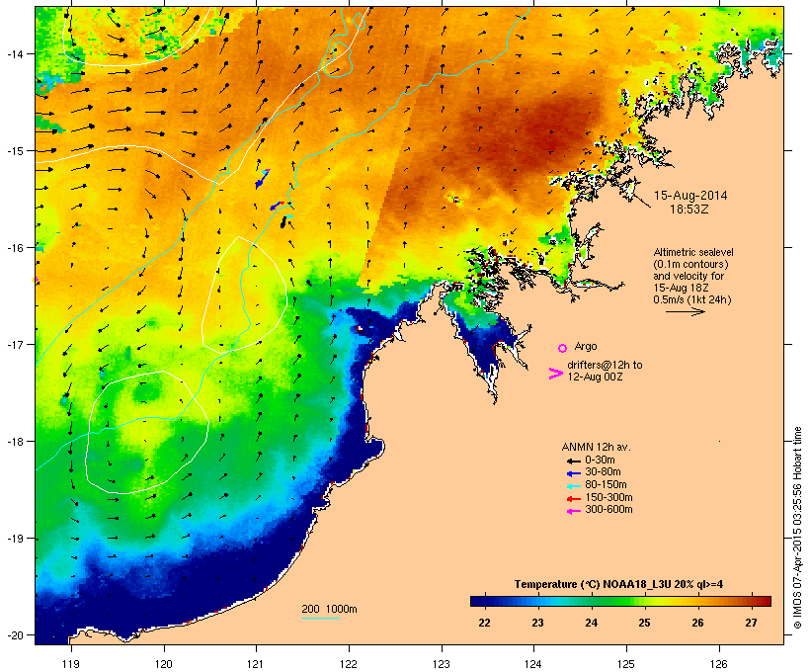The image size is (810, 672).
Task: Click the magenta drifters arrowhead symbol
Action: (555, 374)
